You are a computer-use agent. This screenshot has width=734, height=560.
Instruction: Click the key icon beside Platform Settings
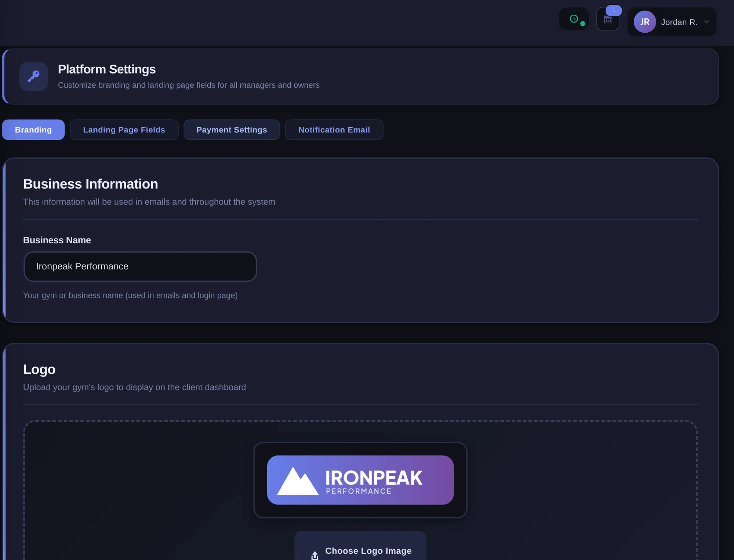(x=34, y=76)
